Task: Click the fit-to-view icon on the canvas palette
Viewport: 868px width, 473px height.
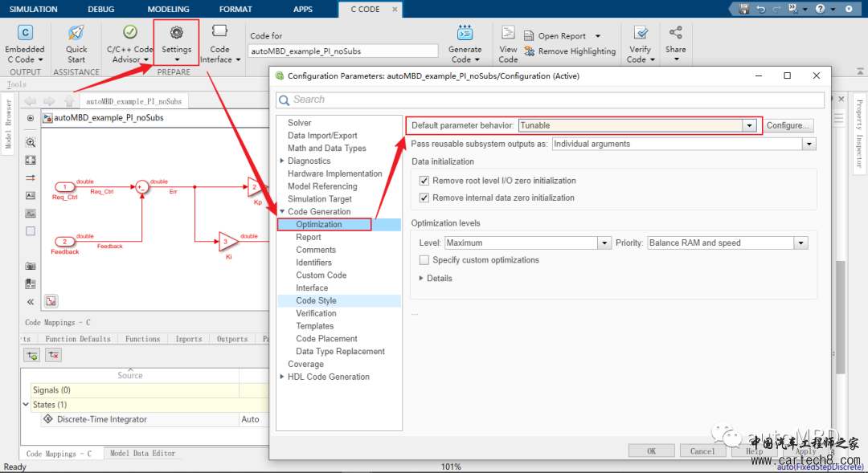Action: [31, 160]
